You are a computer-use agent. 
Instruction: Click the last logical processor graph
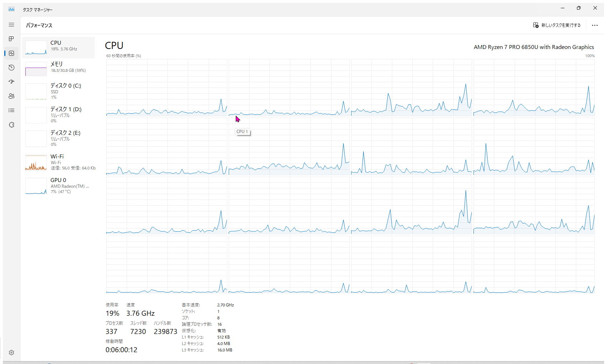coord(534,265)
